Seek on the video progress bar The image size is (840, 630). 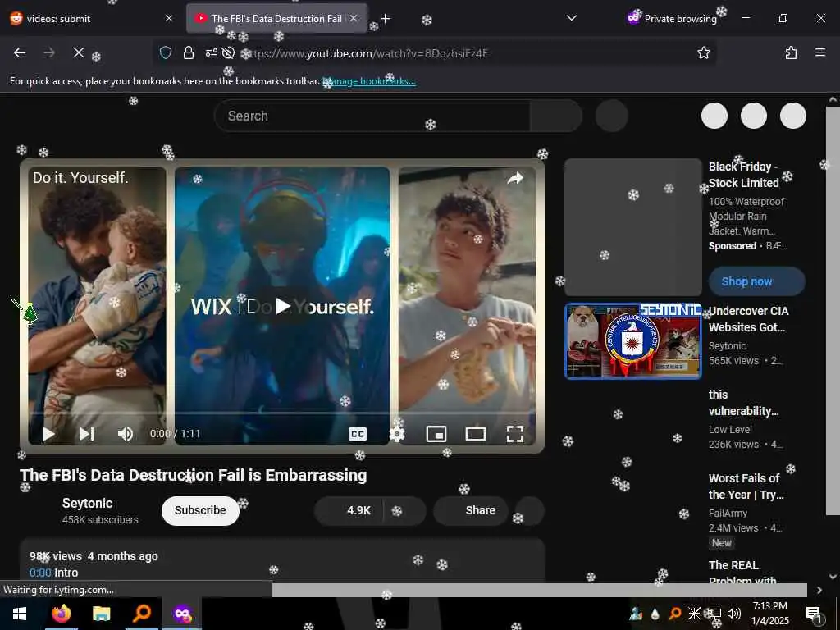pos(282,413)
